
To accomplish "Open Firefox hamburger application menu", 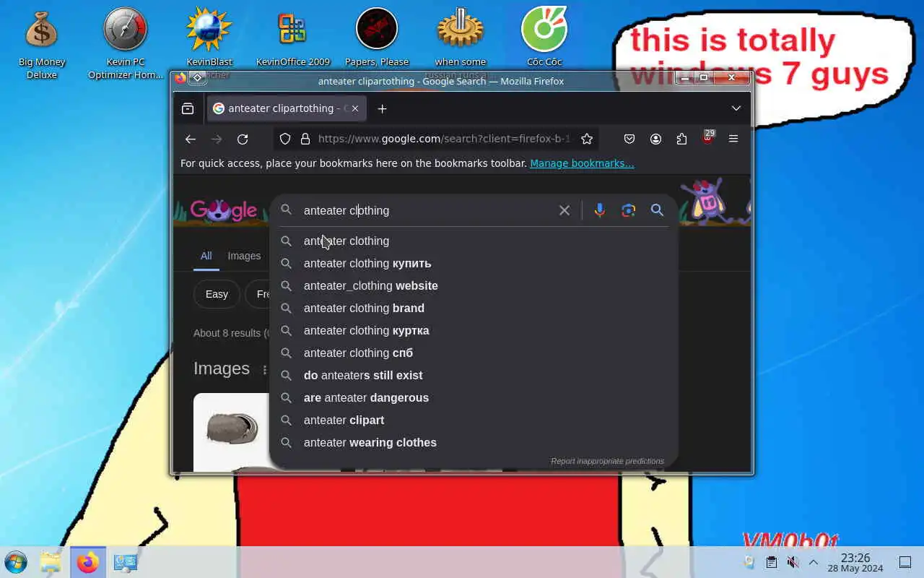I will (x=733, y=139).
